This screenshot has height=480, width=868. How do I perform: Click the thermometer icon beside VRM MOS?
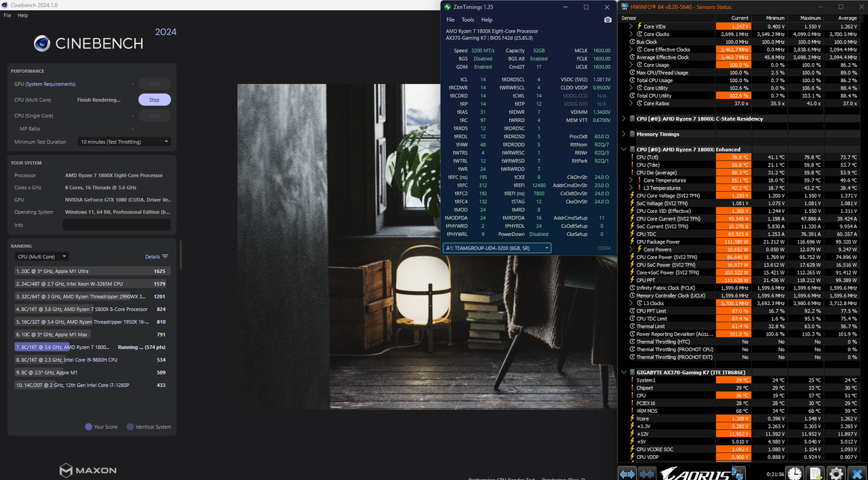(632, 411)
